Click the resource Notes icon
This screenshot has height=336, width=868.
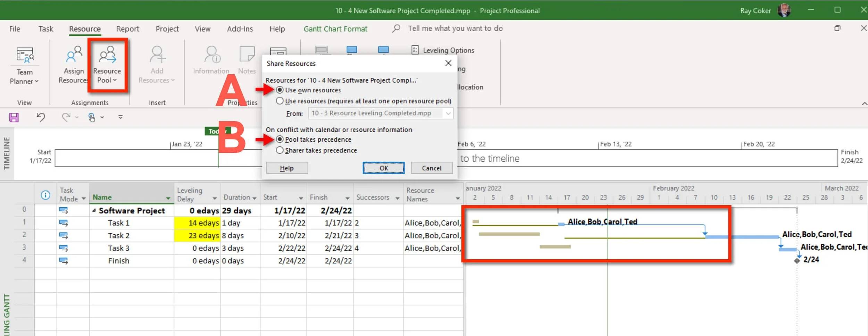point(247,55)
